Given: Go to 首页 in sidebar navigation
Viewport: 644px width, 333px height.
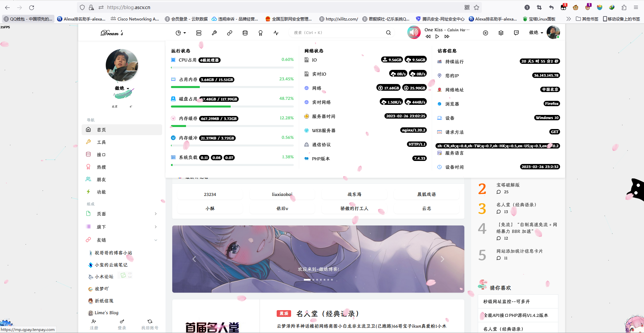Looking at the screenshot, I should click(x=122, y=130).
